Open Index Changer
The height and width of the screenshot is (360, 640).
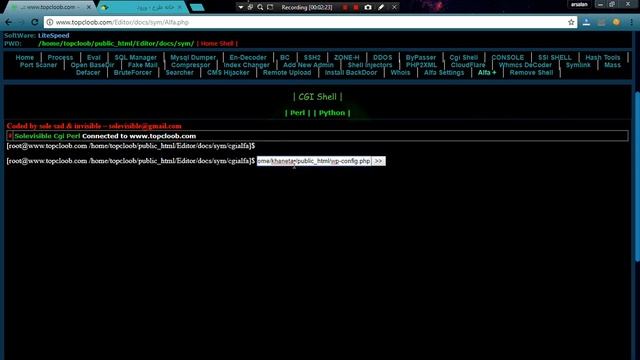(x=247, y=65)
